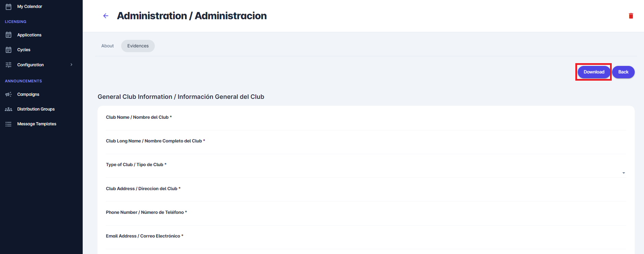Click the Applications sidebar icon
This screenshot has height=254, width=644.
coord(9,35)
